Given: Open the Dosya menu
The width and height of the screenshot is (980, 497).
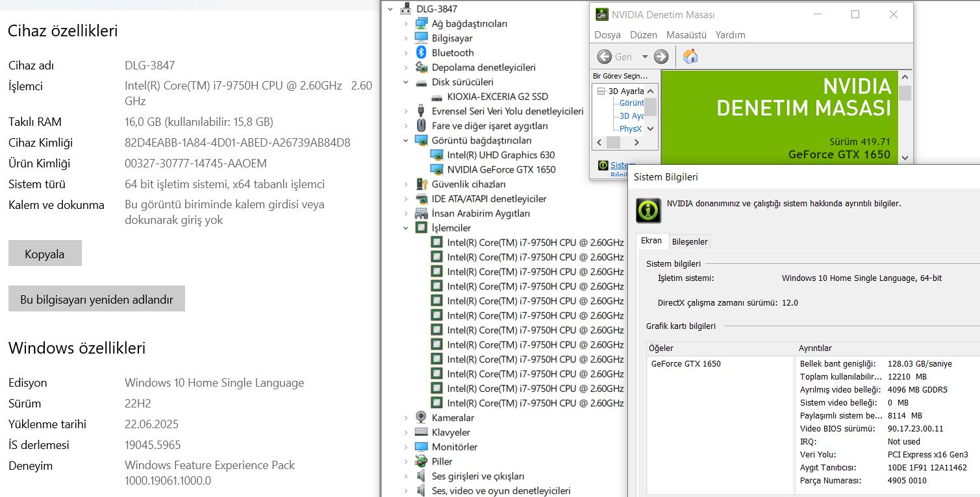Looking at the screenshot, I should click(607, 35).
